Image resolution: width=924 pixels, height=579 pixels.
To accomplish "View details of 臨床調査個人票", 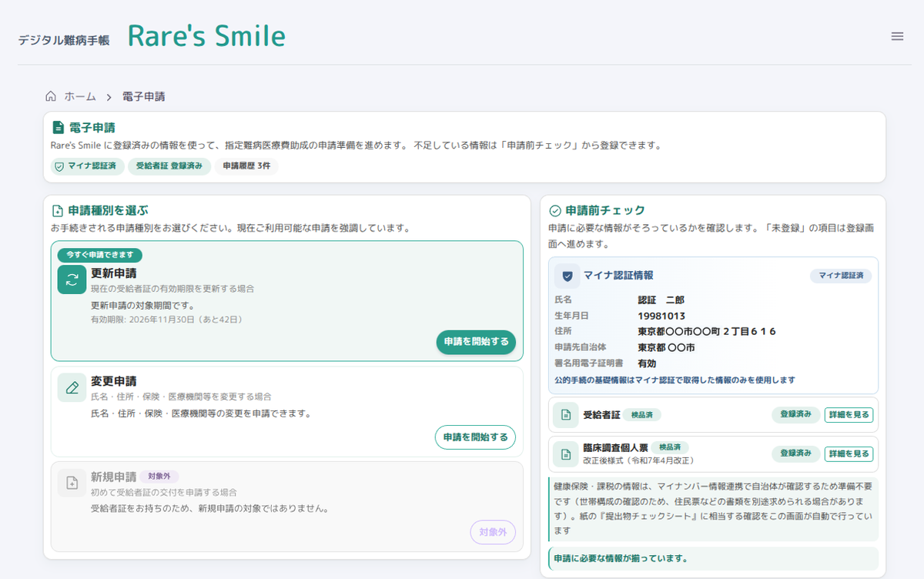I will click(x=849, y=453).
